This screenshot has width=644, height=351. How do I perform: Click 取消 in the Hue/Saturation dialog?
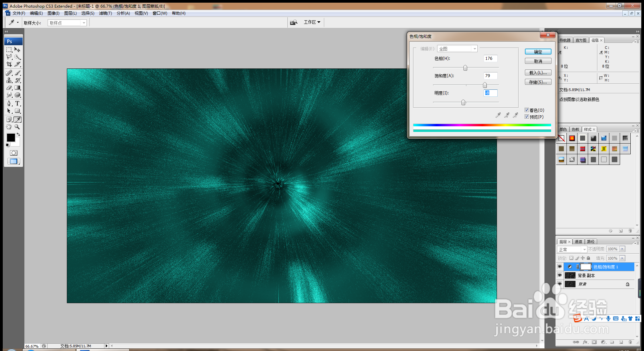[538, 61]
